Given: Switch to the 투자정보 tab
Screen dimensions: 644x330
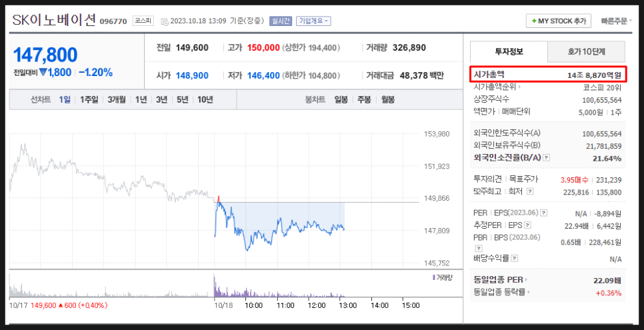Looking at the screenshot, I should (x=509, y=51).
